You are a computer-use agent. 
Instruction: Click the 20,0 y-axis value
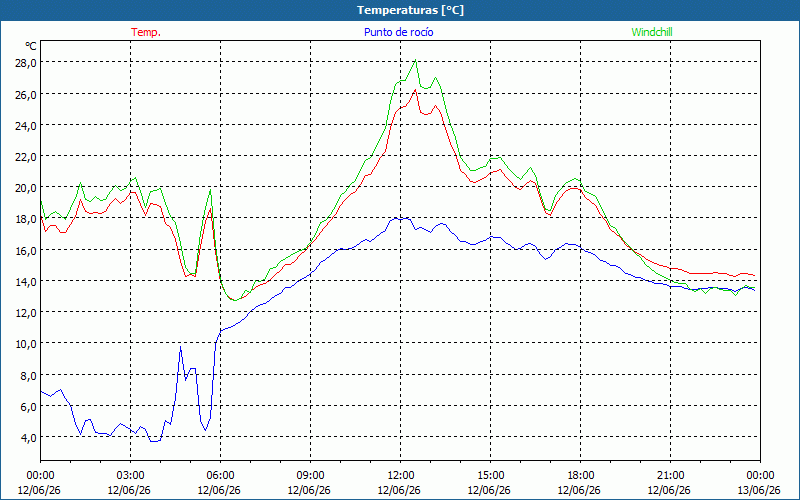point(26,188)
